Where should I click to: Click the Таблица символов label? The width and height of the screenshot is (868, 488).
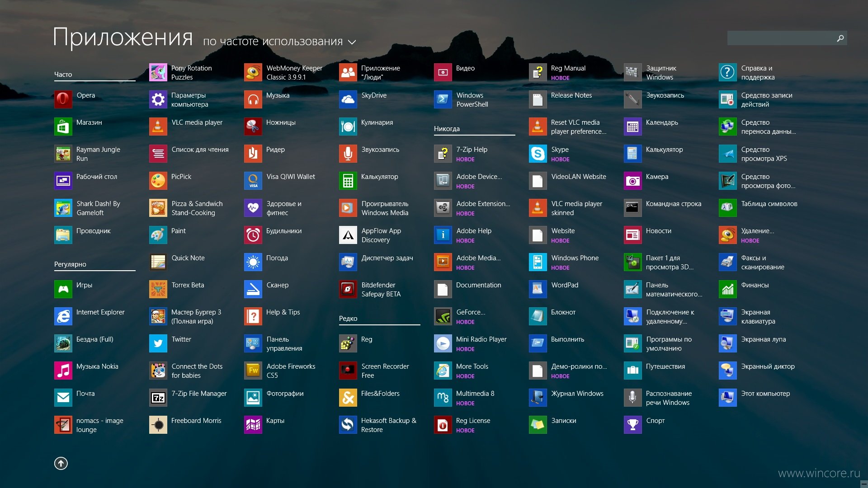point(769,204)
